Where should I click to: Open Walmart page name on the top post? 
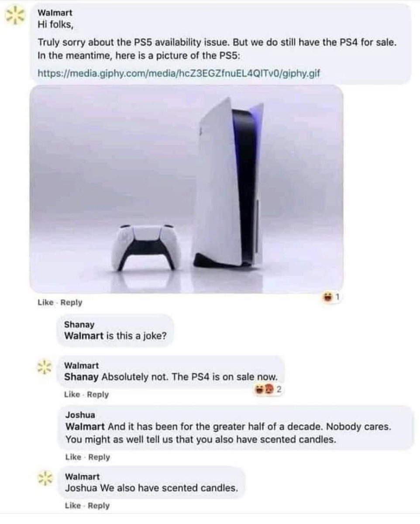(55, 13)
